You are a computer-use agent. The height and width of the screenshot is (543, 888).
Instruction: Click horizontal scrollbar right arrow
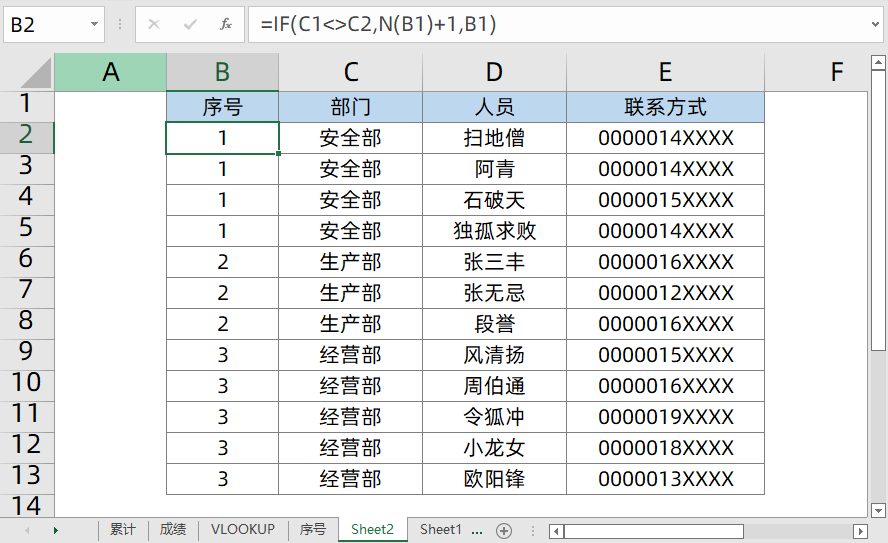click(860, 531)
